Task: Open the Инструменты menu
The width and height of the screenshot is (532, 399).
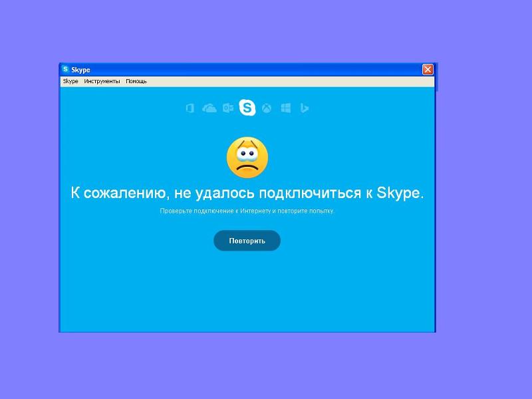Action: click(x=102, y=81)
